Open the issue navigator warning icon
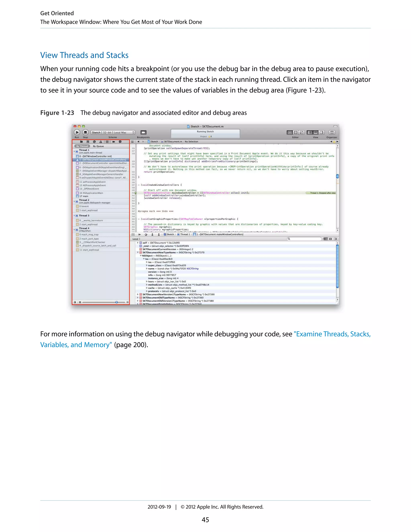The width and height of the screenshot is (411, 532). click(101, 142)
